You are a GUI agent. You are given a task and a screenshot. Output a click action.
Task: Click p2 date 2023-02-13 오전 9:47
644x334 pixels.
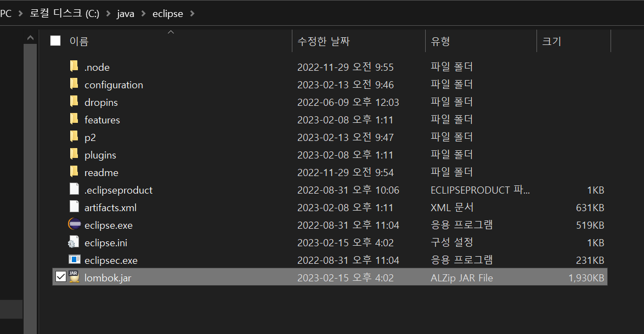[346, 137]
